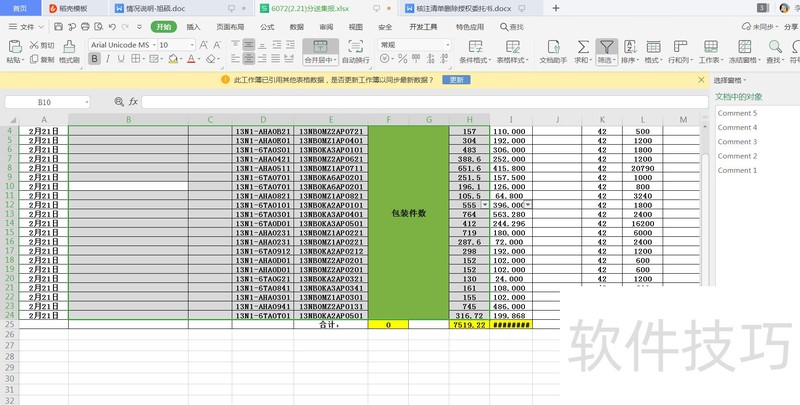Toggle Italic formatting button

click(108, 59)
